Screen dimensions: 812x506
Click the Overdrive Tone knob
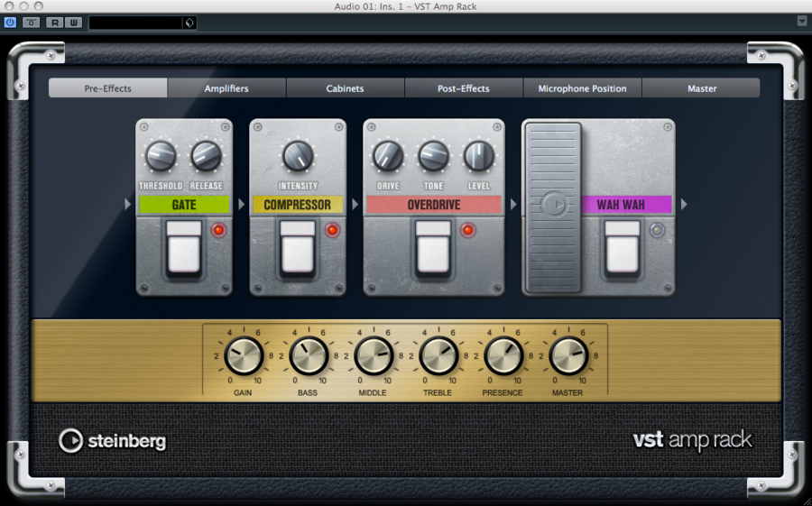(433, 156)
